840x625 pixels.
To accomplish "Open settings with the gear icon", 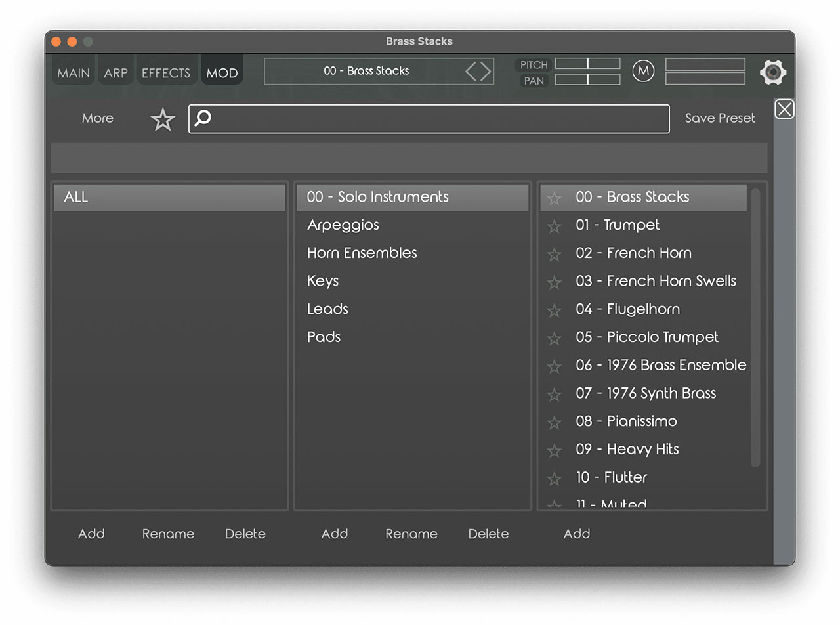I will [x=773, y=72].
